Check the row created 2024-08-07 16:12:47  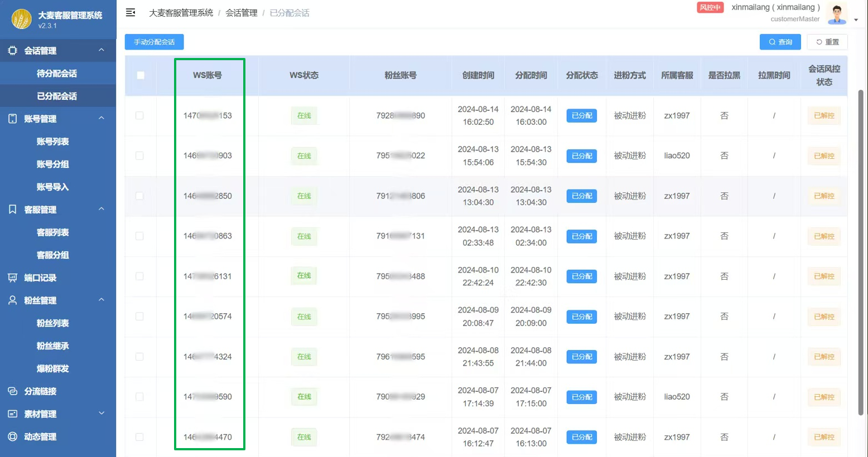(x=139, y=437)
